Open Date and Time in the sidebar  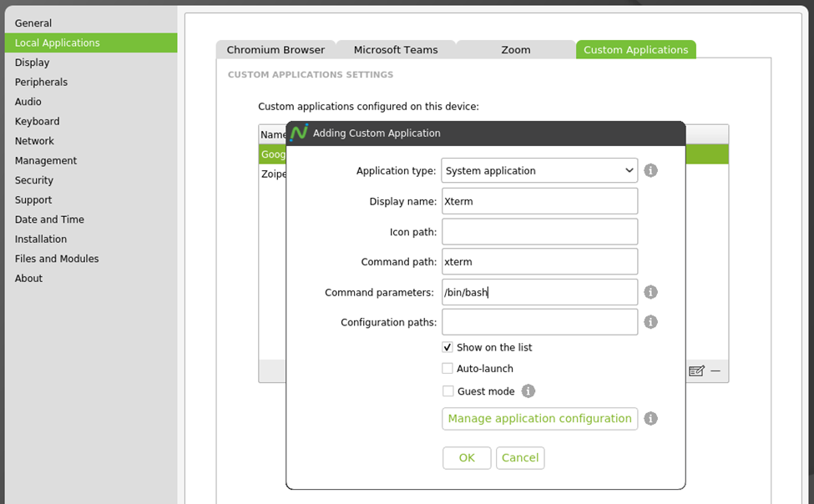point(91,219)
